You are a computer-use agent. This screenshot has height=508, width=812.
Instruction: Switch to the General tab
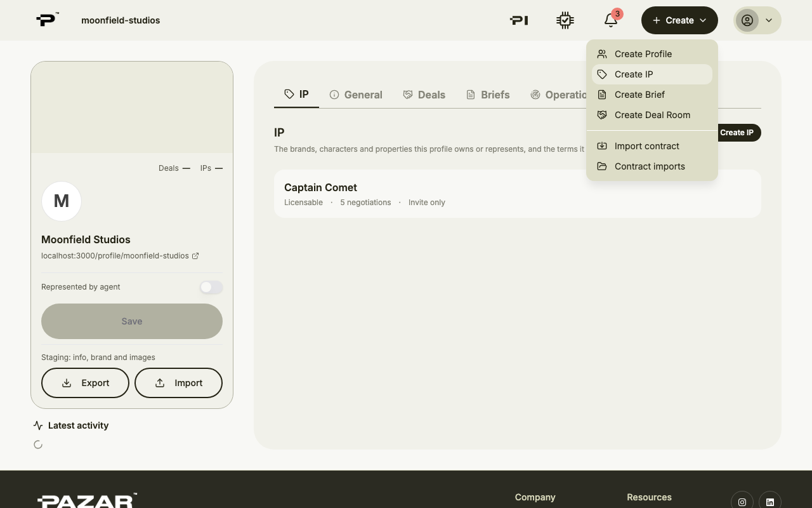[x=356, y=95]
